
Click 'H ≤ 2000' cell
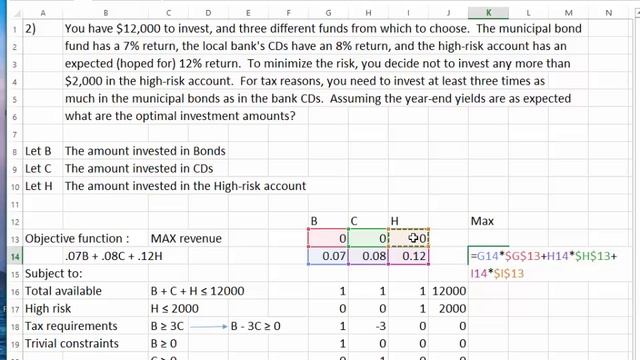175,309
